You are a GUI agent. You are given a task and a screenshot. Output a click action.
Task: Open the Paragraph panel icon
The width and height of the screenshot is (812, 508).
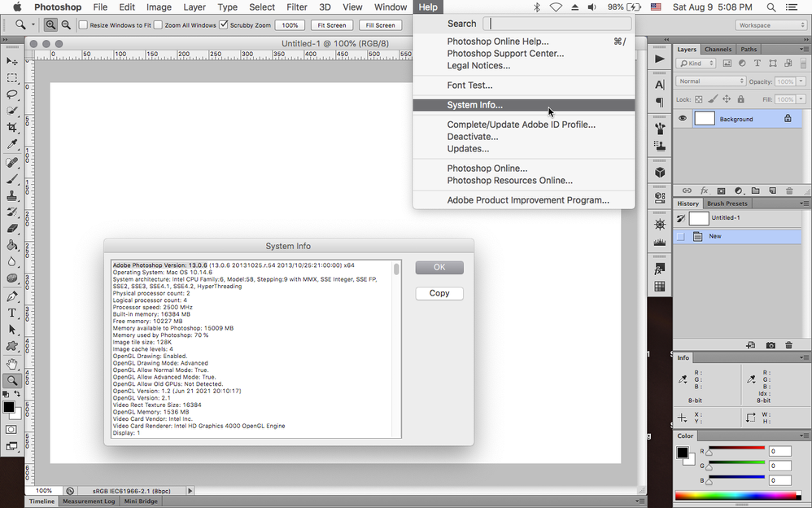tap(660, 102)
